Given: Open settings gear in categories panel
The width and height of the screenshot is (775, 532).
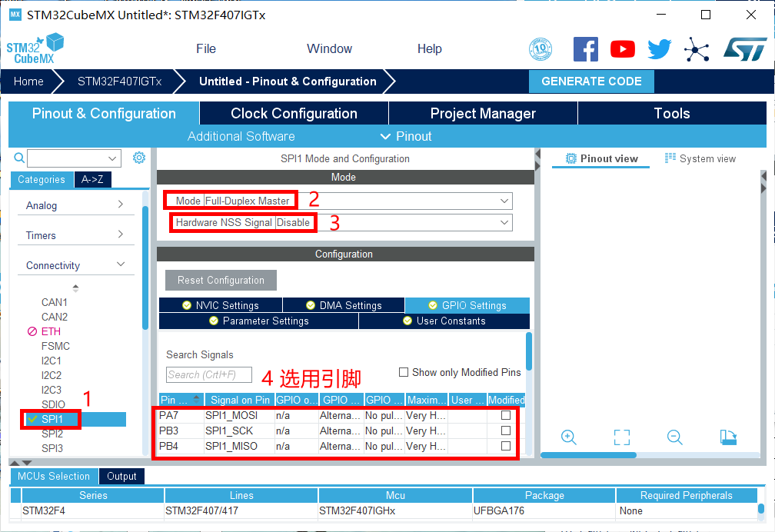Looking at the screenshot, I should (x=139, y=158).
